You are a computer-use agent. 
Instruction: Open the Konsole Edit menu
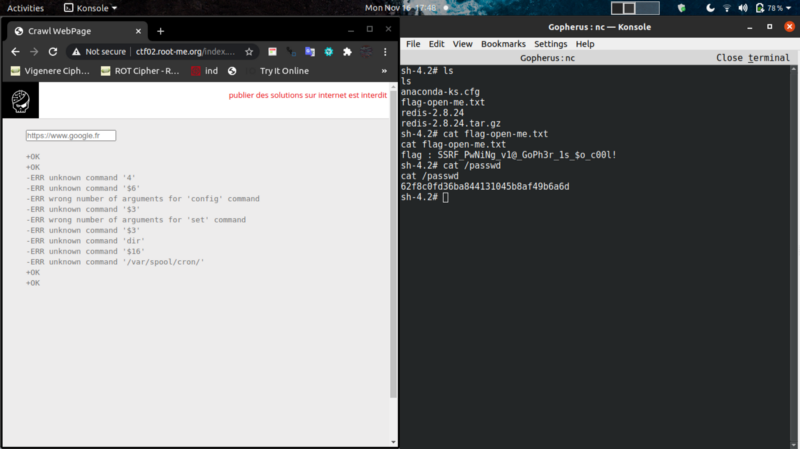[x=436, y=44]
